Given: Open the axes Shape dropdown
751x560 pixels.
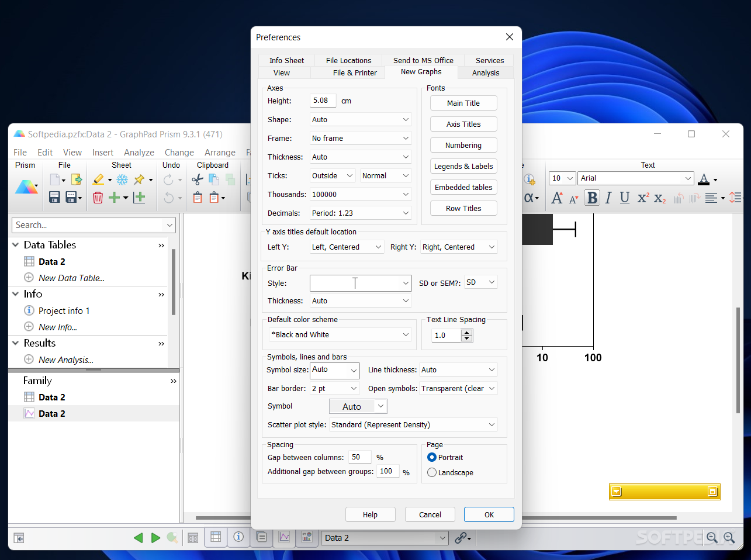Looking at the screenshot, I should [361, 119].
